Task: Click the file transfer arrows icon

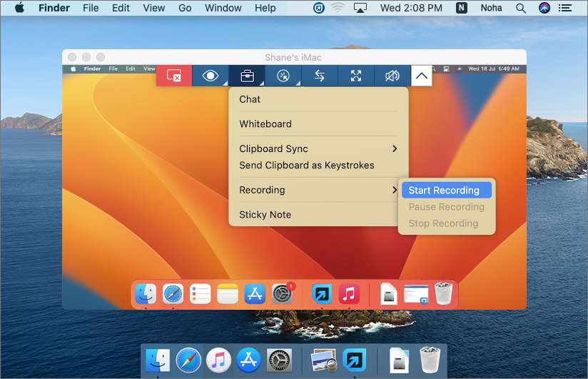Action: (320, 76)
